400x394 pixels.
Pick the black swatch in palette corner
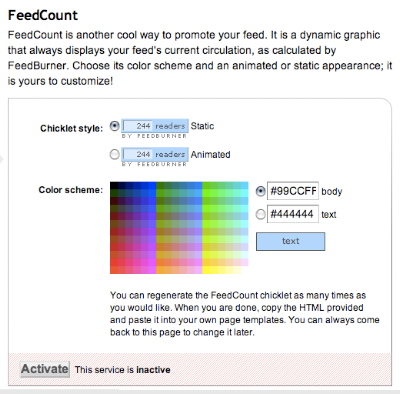(x=114, y=186)
